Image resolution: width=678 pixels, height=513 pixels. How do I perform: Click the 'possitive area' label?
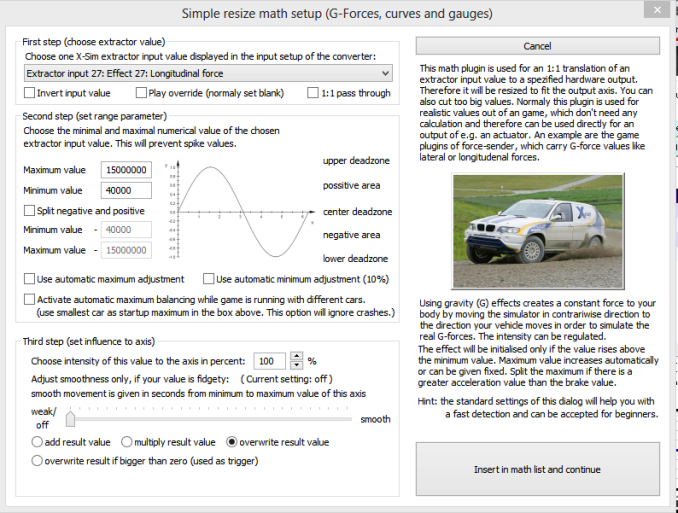pos(351,185)
